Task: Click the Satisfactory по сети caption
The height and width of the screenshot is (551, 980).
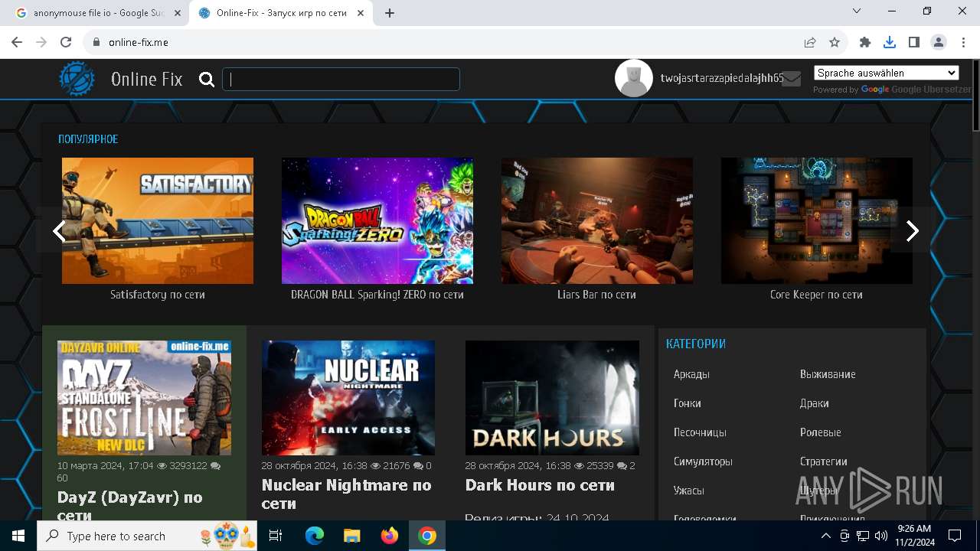Action: click(158, 295)
